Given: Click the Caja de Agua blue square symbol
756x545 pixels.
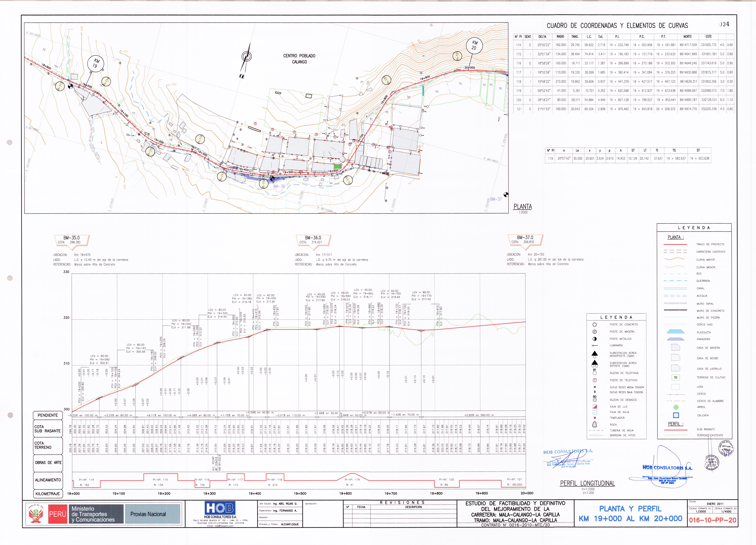Looking at the screenshot, I should coord(595,412).
